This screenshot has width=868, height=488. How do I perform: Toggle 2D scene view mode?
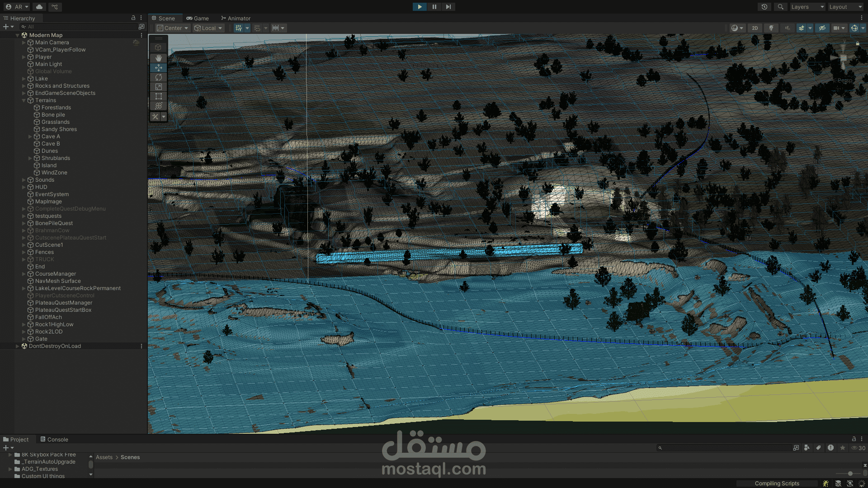tap(755, 28)
